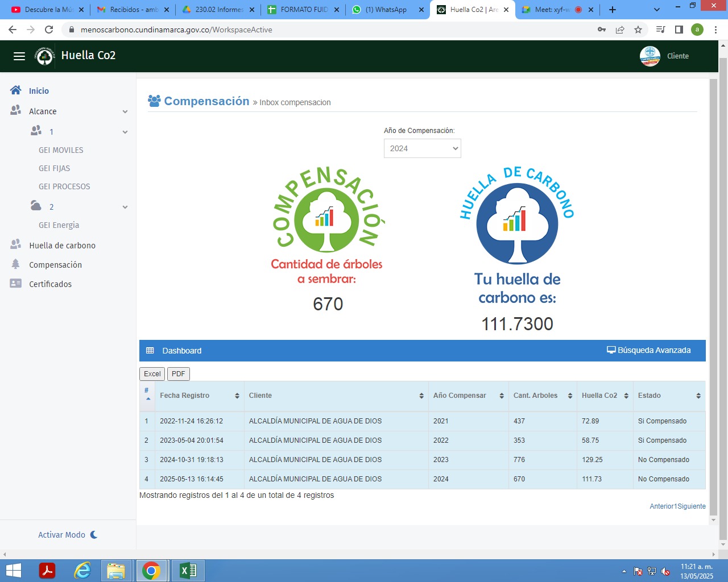Click the Chrome side panel icon
The image size is (728, 582).
click(679, 30)
